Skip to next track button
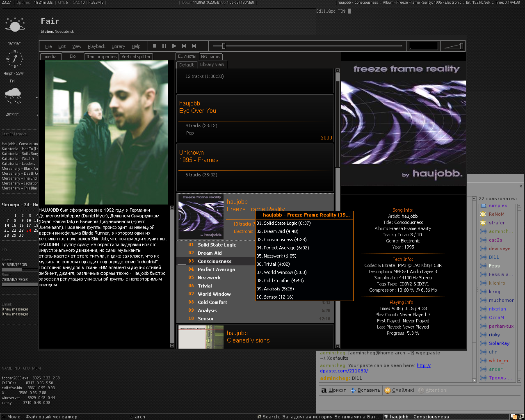Viewport: 525px width, 420px height. click(x=194, y=46)
